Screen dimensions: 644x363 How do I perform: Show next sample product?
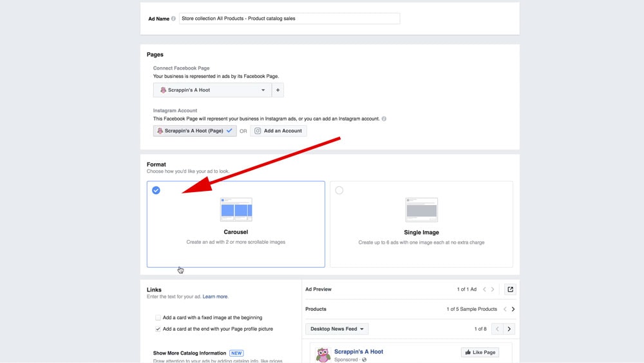coord(513,309)
